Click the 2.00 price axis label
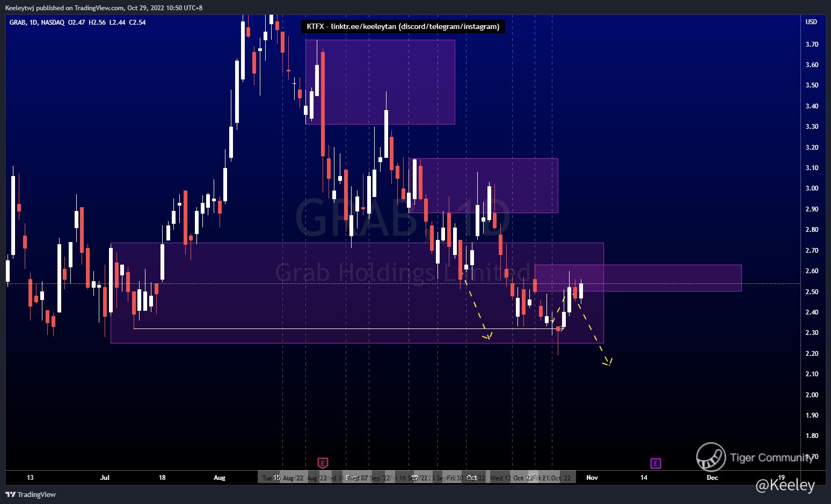This screenshot has width=831, height=504. [x=812, y=395]
